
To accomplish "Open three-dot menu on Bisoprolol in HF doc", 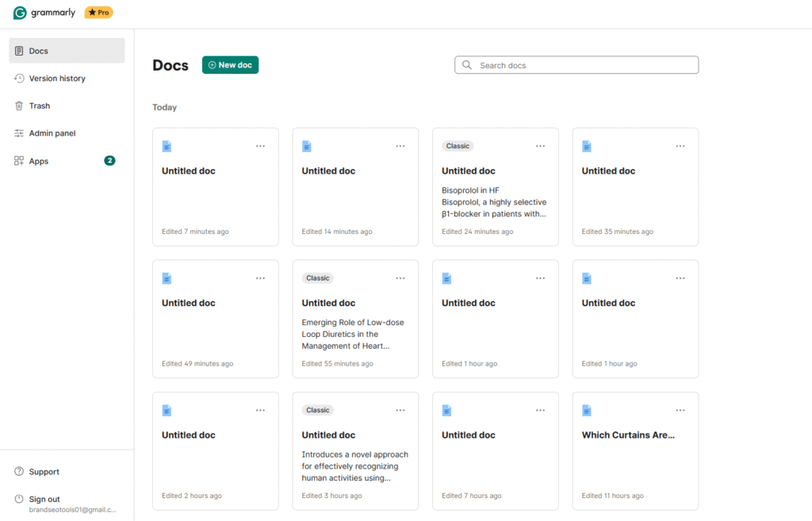I will tap(540, 146).
